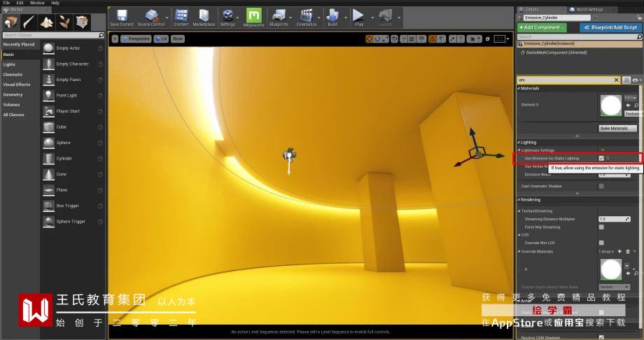Select the Geometry Editing mode icon

point(82,22)
